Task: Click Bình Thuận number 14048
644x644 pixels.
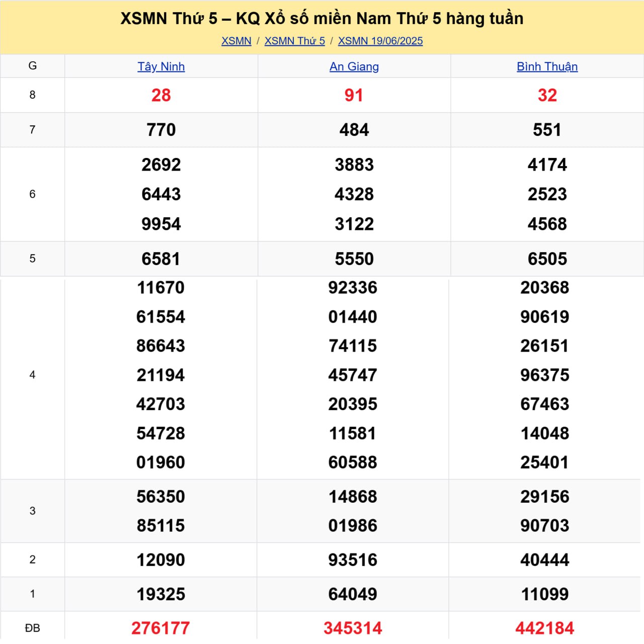Action: (x=545, y=433)
